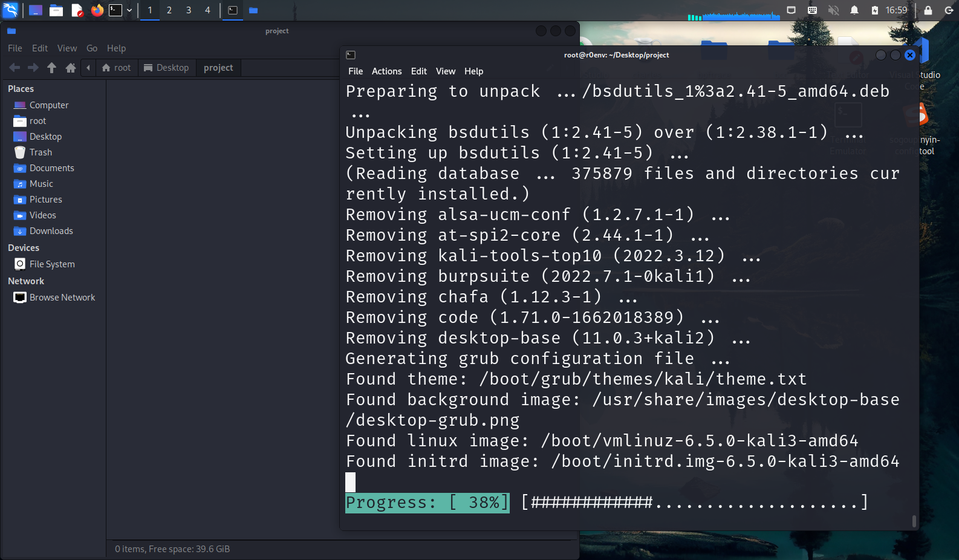Open the notifications bell icon

tap(854, 10)
